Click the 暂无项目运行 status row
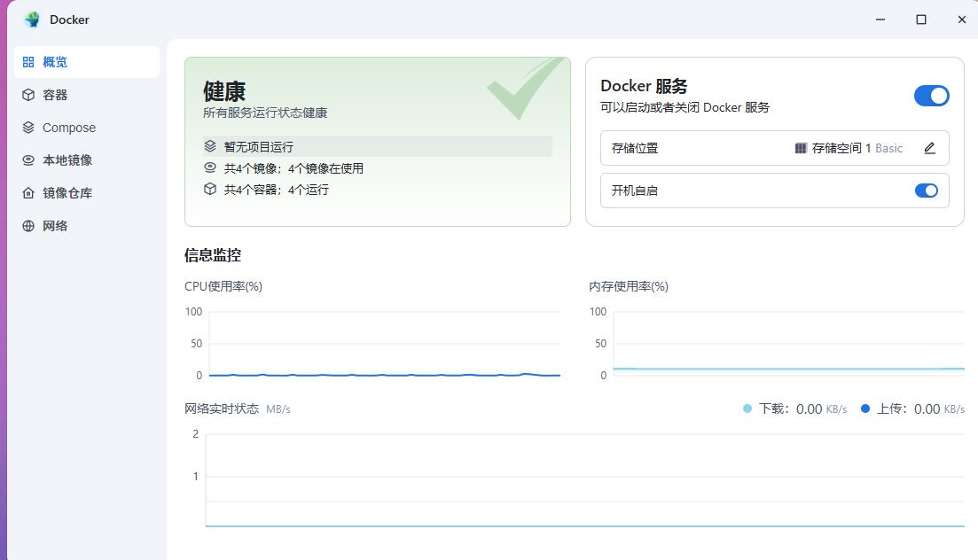Screen dimensions: 978x560 pos(378,146)
